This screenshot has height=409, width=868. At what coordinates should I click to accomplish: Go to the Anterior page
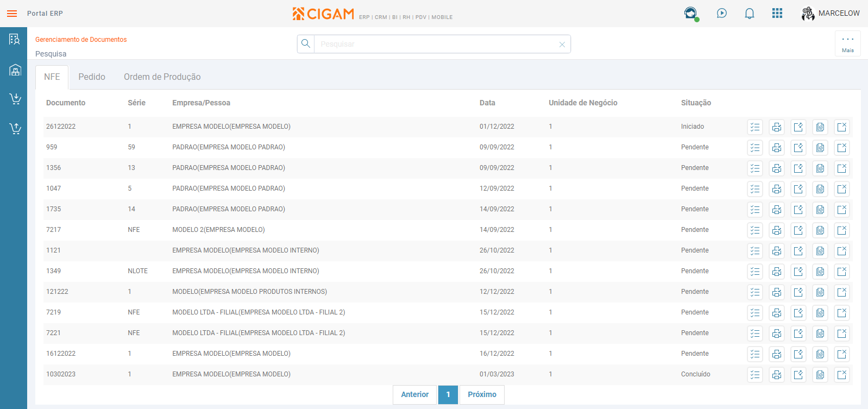coord(415,395)
